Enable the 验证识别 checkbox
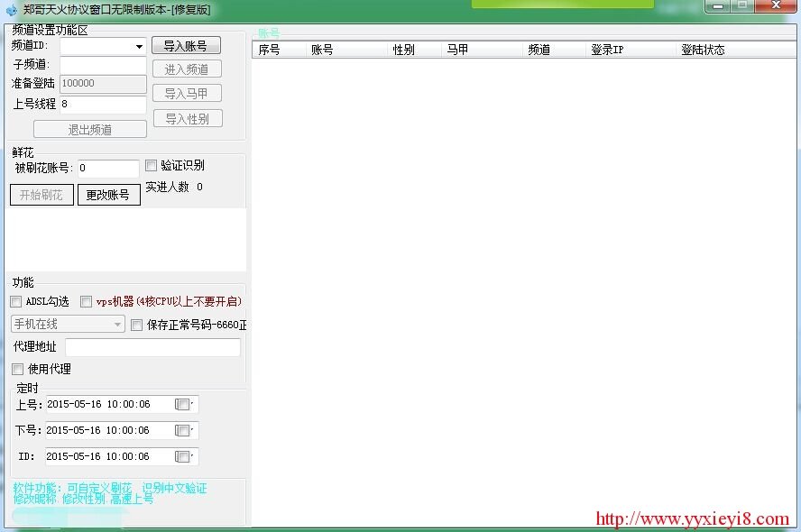Screen dimensions: 801x532 pyautogui.click(x=149, y=165)
